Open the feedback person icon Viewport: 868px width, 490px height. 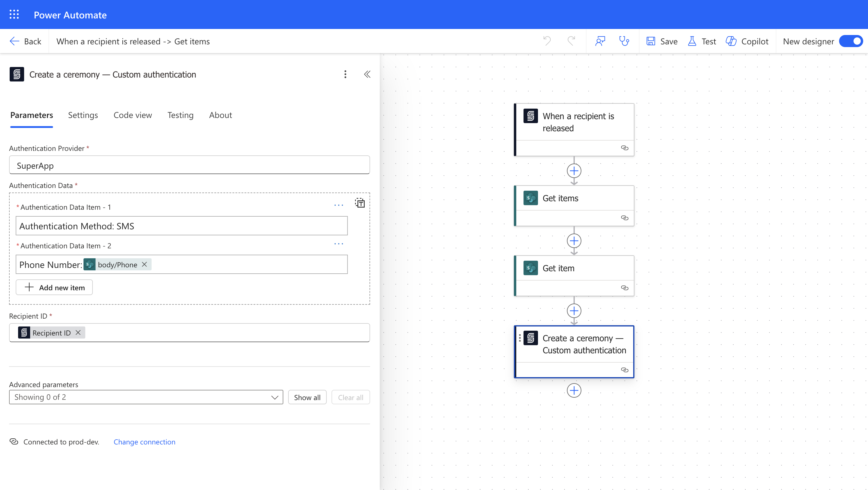coord(600,41)
